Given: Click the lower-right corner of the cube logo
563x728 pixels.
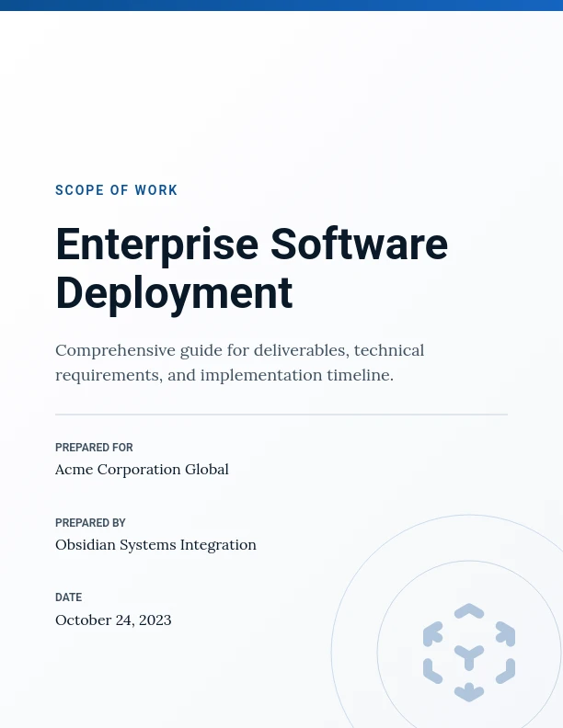Looking at the screenshot, I should click(x=505, y=672).
